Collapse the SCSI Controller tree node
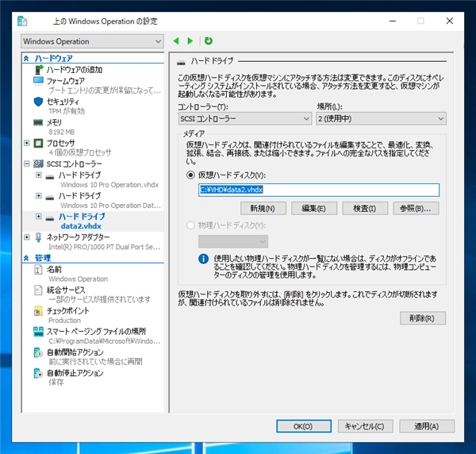 tap(27, 164)
